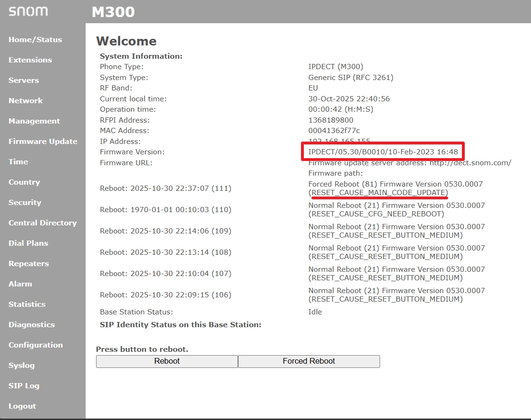Image resolution: width=531 pixels, height=420 pixels.
Task: Click Reboot entry 22:14:06 (109)
Action: pos(166,231)
